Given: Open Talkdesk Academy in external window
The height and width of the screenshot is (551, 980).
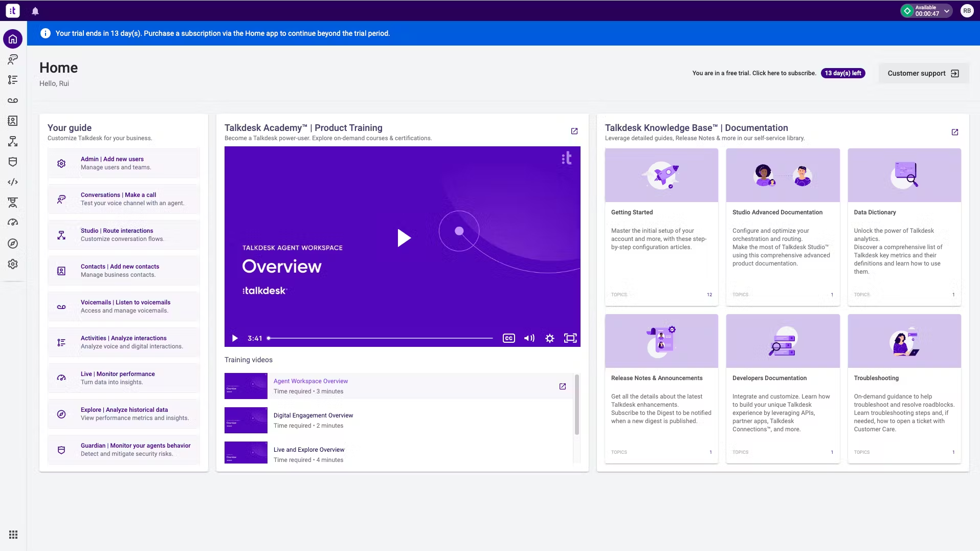Looking at the screenshot, I should pos(574,131).
